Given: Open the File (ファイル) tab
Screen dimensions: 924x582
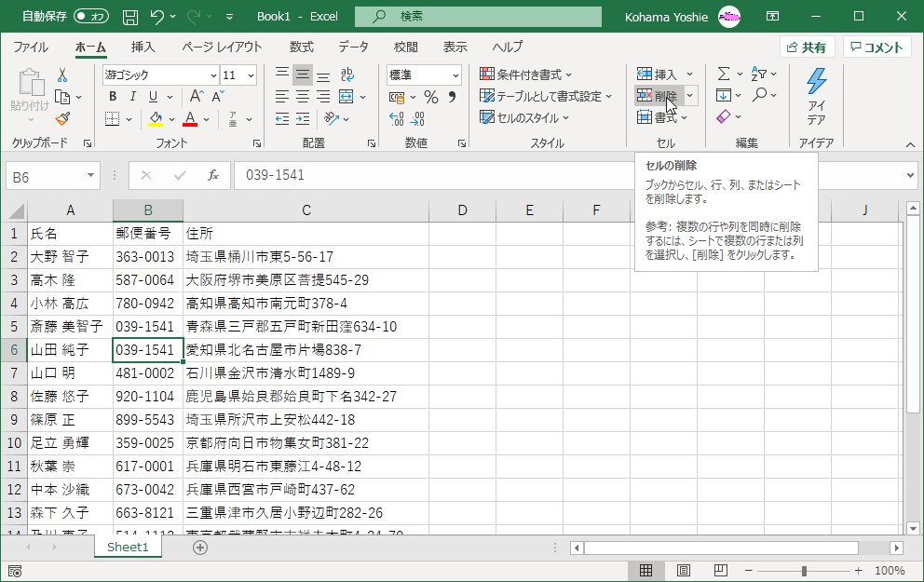Looking at the screenshot, I should [x=31, y=47].
